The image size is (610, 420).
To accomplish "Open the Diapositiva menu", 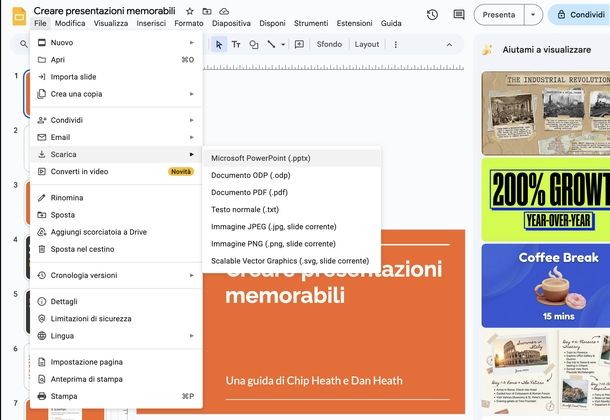I will (231, 23).
